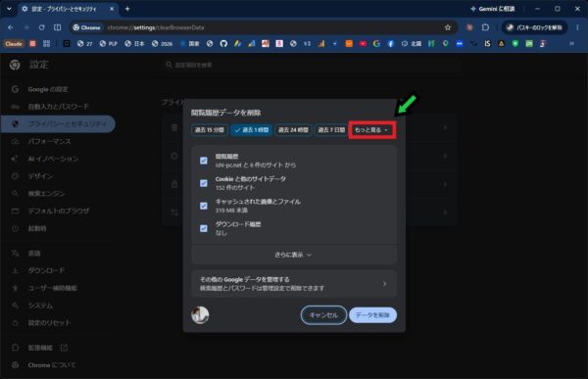Open 言語 in sidebar

(x=58, y=254)
